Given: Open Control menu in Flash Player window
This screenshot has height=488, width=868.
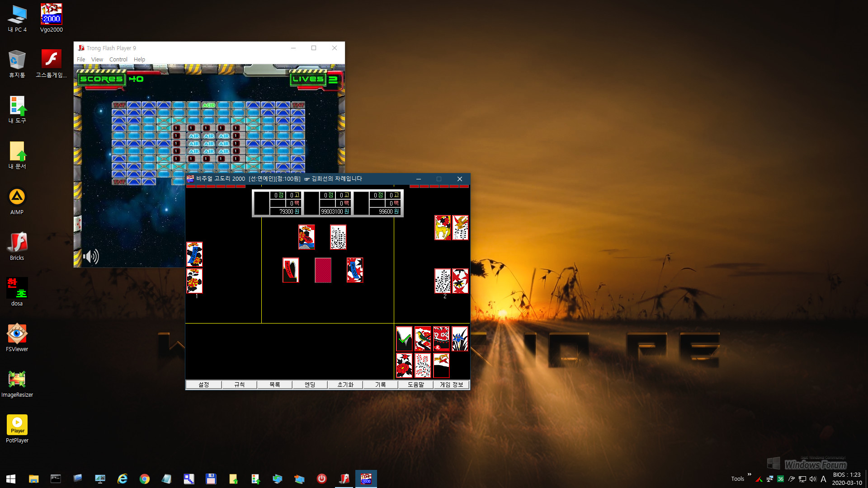Looking at the screenshot, I should (118, 59).
